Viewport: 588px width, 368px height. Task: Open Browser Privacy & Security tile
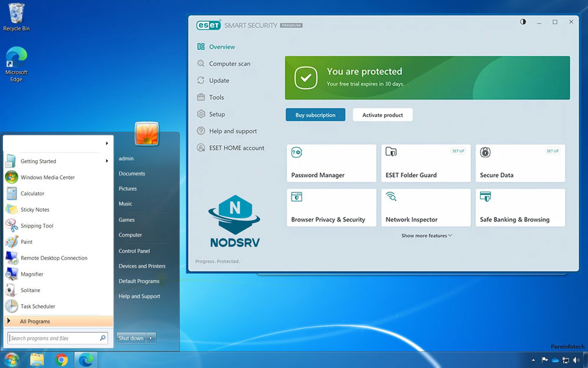point(331,207)
